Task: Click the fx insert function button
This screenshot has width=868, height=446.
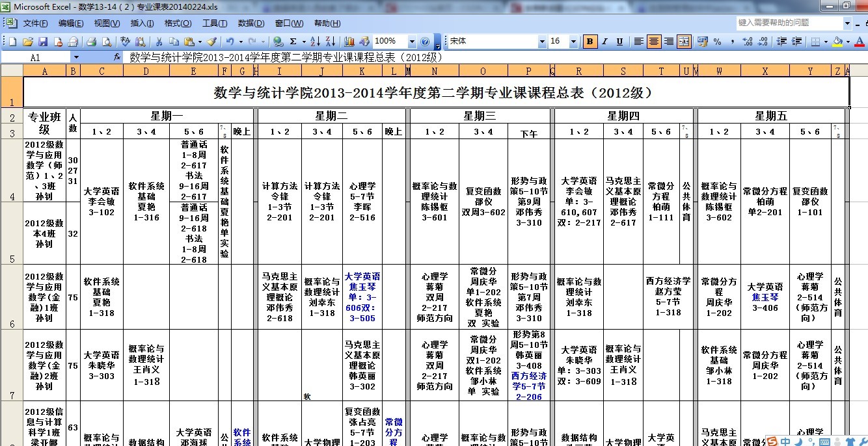Action: click(117, 57)
